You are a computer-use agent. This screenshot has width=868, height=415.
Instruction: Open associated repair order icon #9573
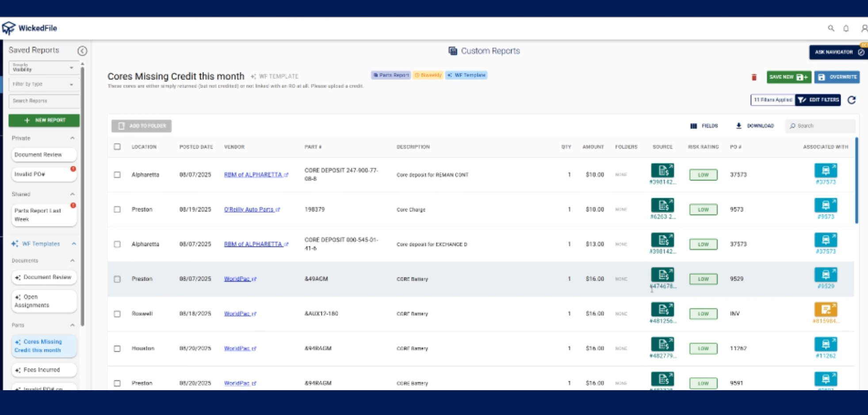[826, 205]
